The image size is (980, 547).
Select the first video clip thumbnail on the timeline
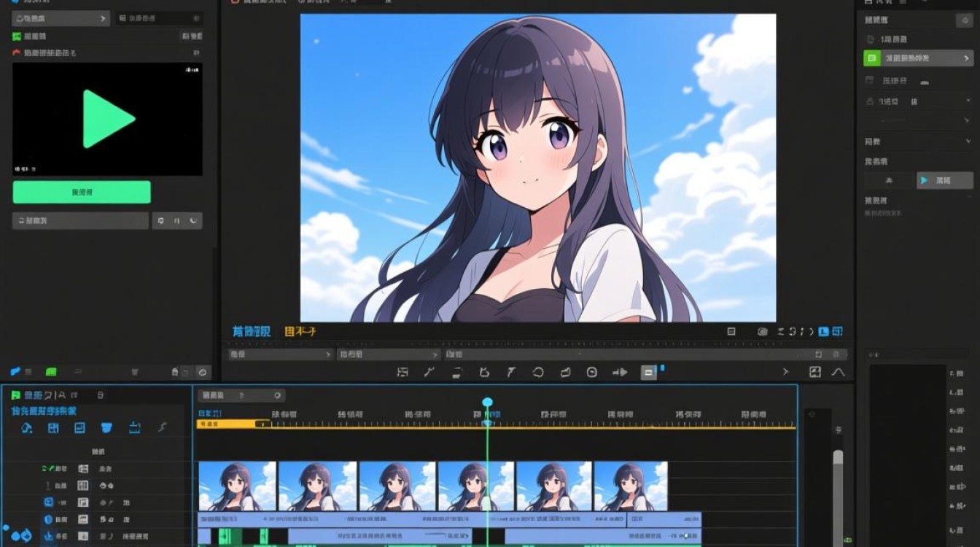[x=238, y=486]
